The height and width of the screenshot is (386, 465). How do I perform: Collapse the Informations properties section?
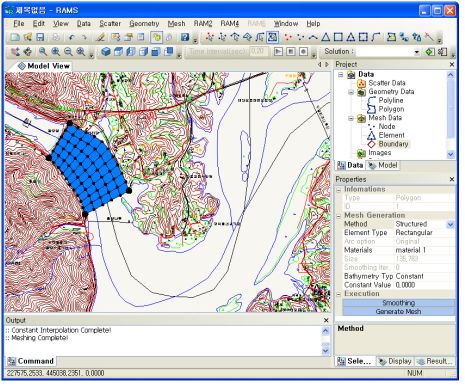click(x=339, y=189)
